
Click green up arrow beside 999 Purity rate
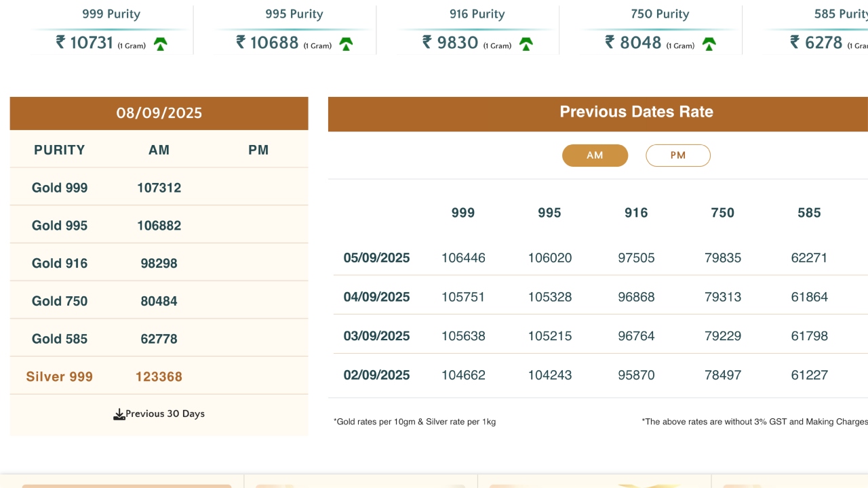[160, 45]
